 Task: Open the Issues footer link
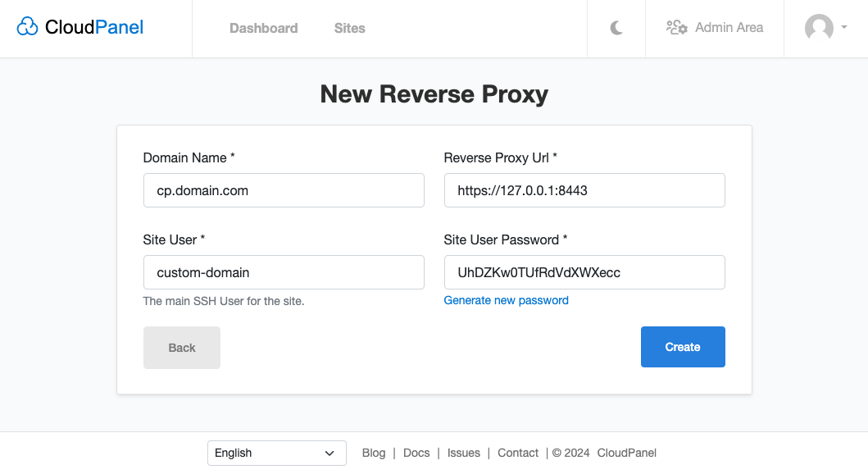click(x=463, y=453)
